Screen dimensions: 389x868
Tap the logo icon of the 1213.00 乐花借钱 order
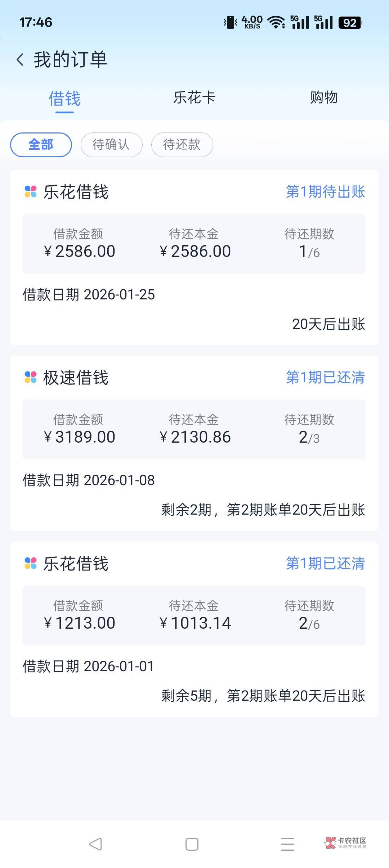pos(31,563)
